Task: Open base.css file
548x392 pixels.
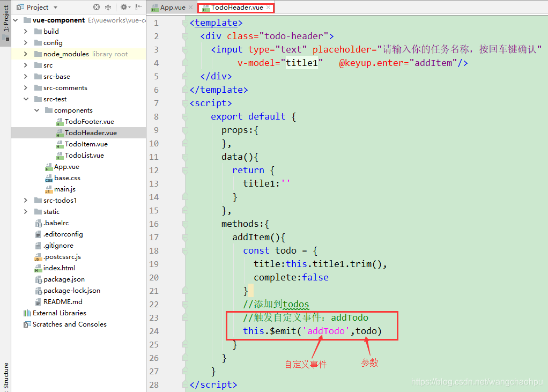Action: [67, 178]
